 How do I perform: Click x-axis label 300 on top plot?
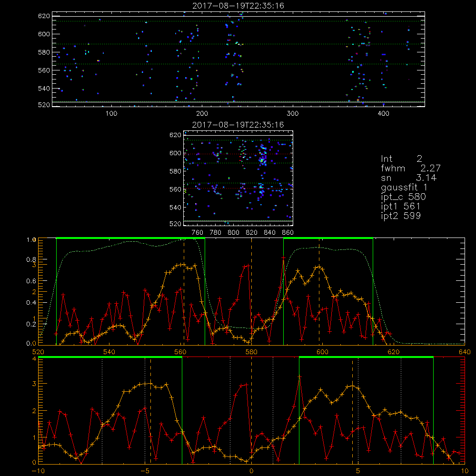pyautogui.click(x=293, y=114)
